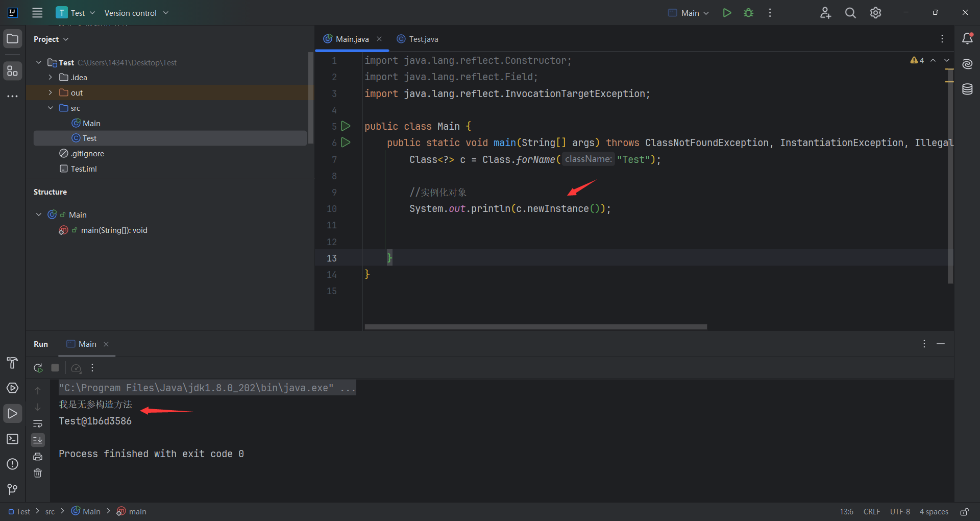Select main(String[]): void in Structure
The height and width of the screenshot is (521, 980).
tap(103, 230)
